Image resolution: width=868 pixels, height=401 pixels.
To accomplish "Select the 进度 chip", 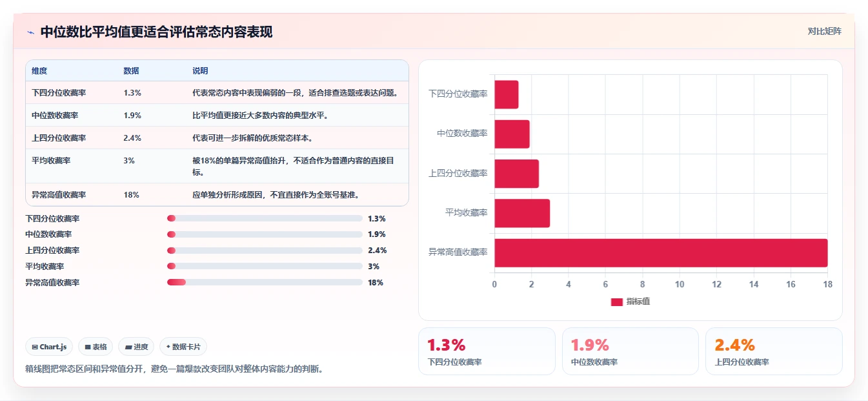I will click(136, 347).
